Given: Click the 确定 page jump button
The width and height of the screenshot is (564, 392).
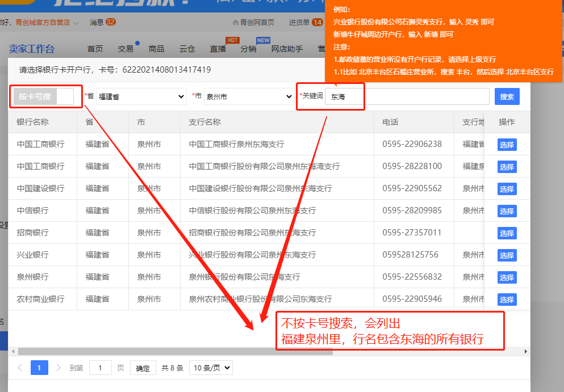Looking at the screenshot, I should (x=143, y=368).
